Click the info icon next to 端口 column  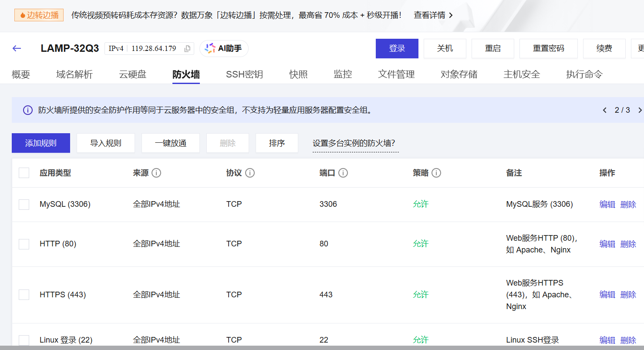[x=344, y=173]
